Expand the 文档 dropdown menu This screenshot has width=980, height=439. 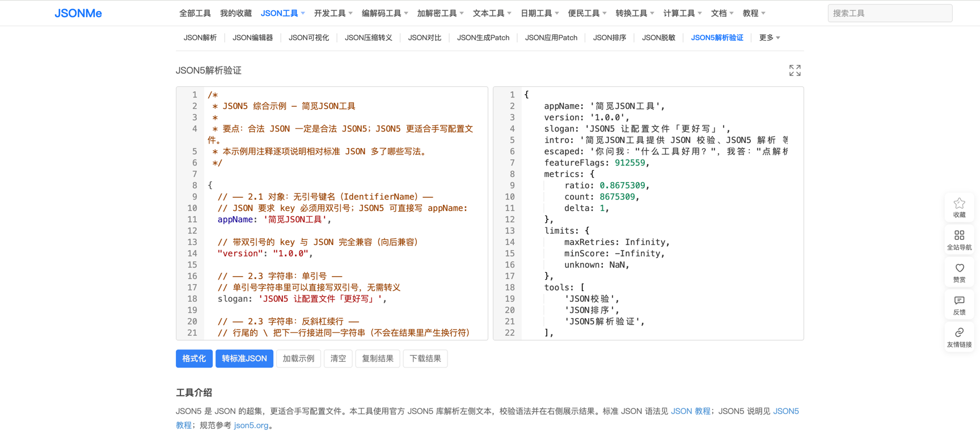point(722,13)
